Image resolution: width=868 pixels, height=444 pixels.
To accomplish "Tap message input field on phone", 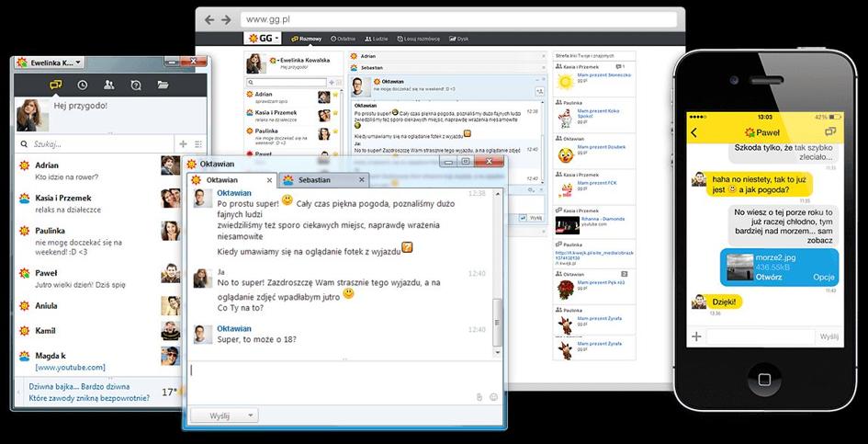I will (x=760, y=336).
